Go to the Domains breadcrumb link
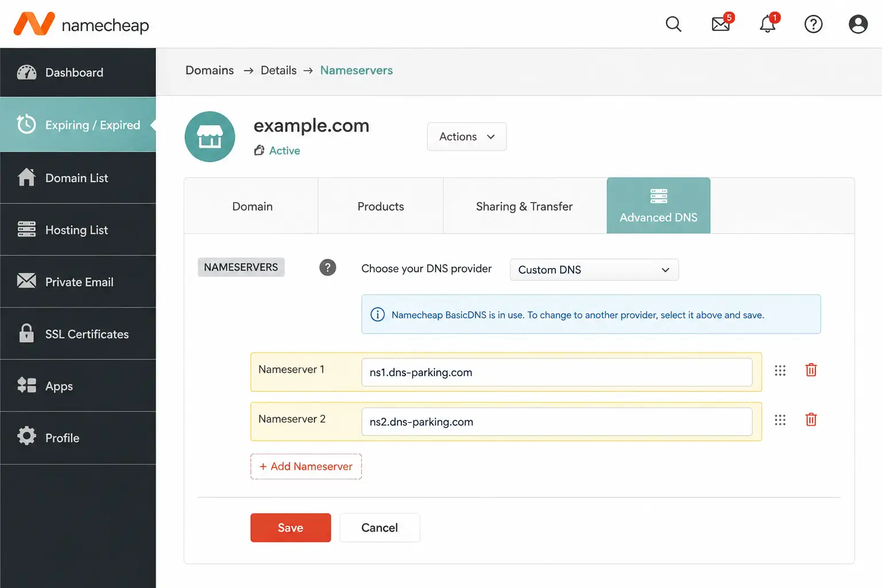This screenshot has width=882, height=588. point(210,70)
